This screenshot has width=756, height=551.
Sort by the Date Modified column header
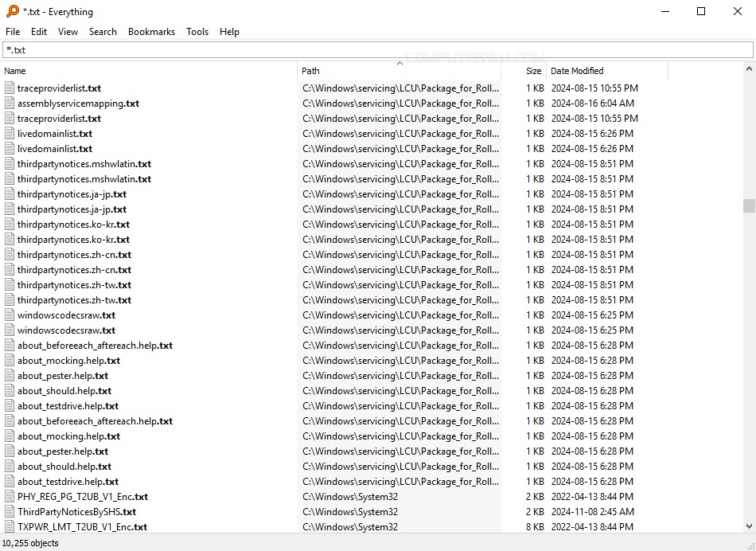tap(607, 71)
